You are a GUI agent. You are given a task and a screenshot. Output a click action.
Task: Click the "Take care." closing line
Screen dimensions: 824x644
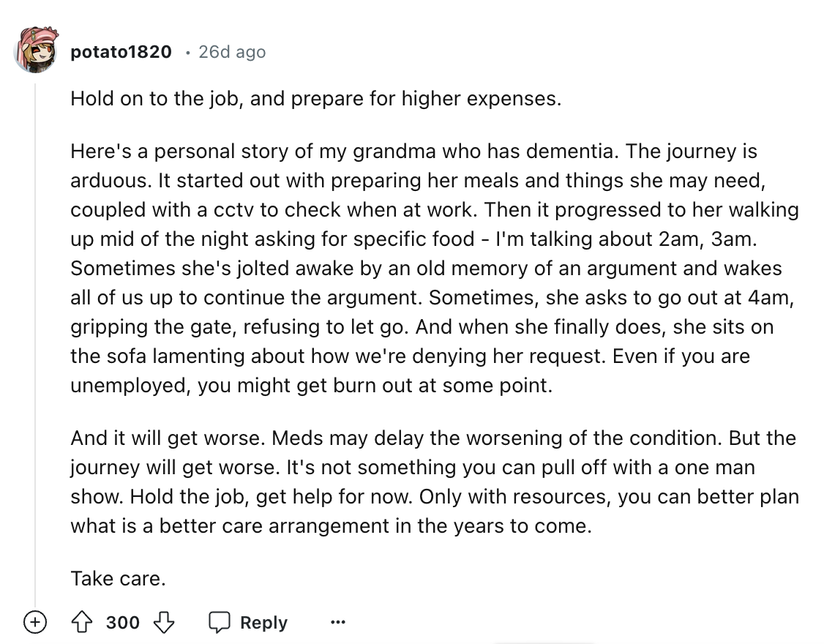coord(118,579)
